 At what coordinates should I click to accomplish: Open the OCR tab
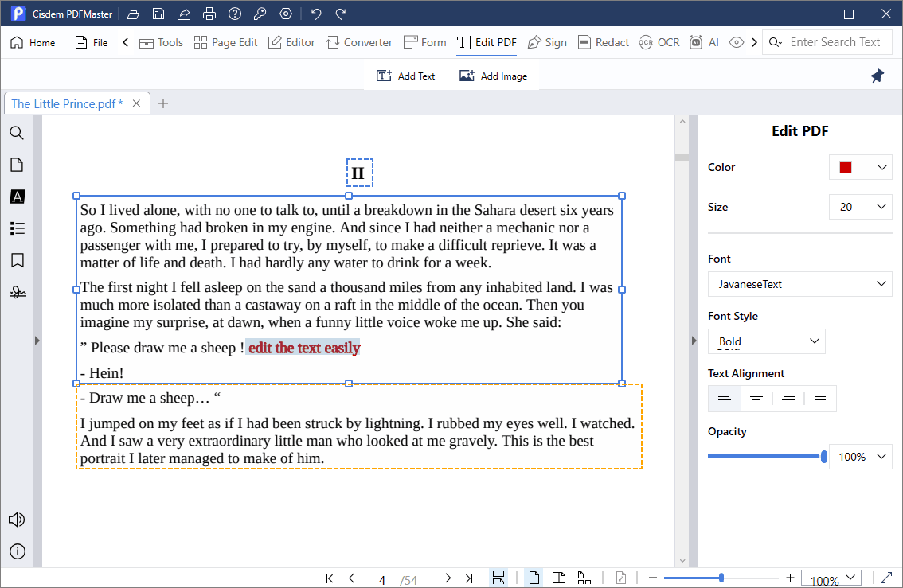(659, 43)
